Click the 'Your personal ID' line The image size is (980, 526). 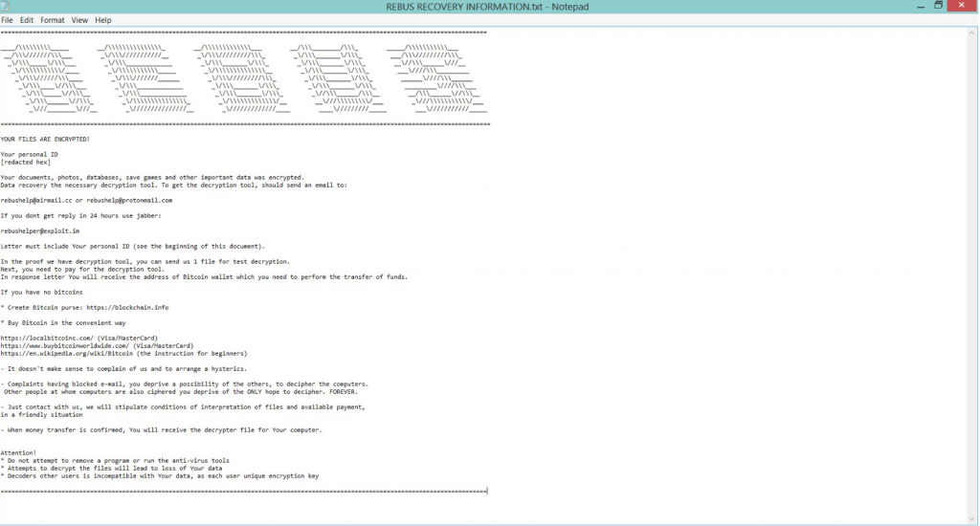pos(30,154)
